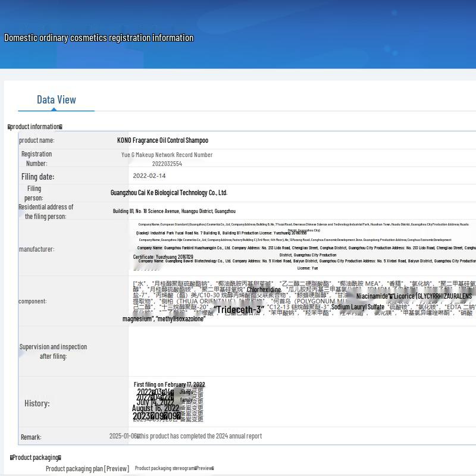Click the component row label
Image resolution: width=476 pixels, height=476 pixels.
pyautogui.click(x=32, y=301)
